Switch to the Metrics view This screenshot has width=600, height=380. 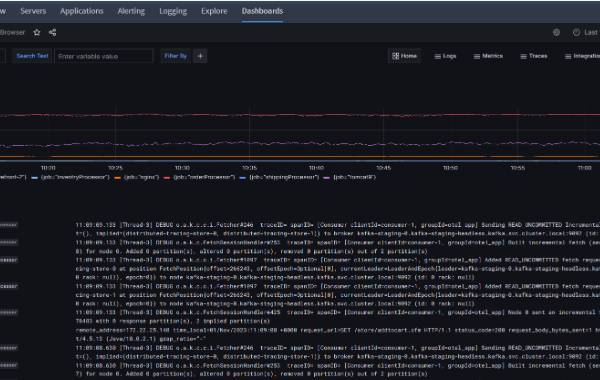tap(488, 56)
